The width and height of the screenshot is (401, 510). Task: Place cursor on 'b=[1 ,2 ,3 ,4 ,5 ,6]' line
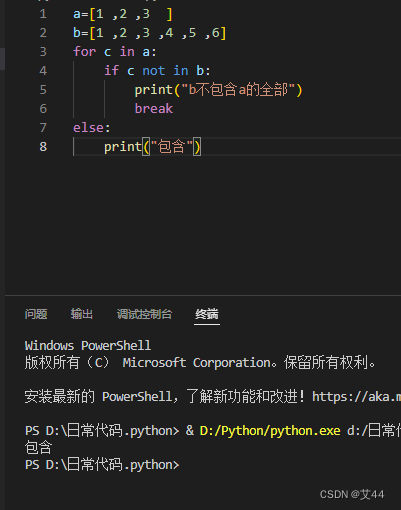[x=150, y=33]
